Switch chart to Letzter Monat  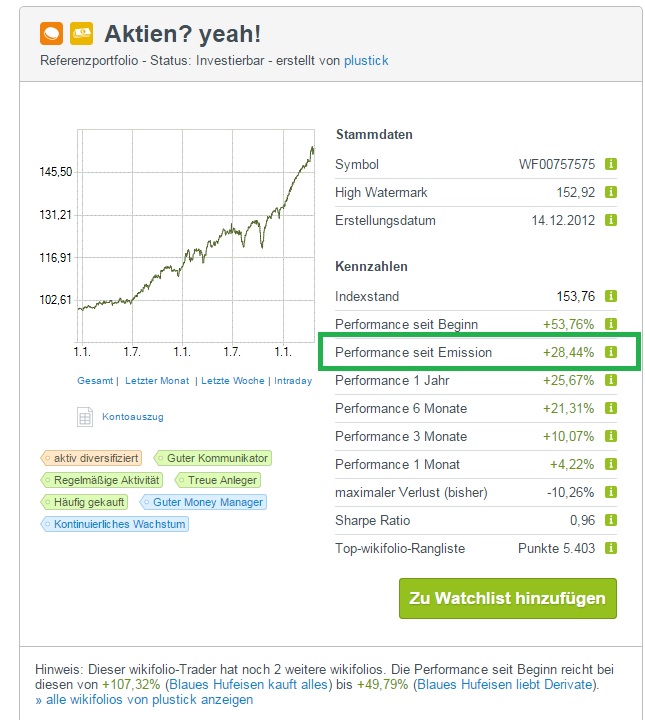click(157, 381)
